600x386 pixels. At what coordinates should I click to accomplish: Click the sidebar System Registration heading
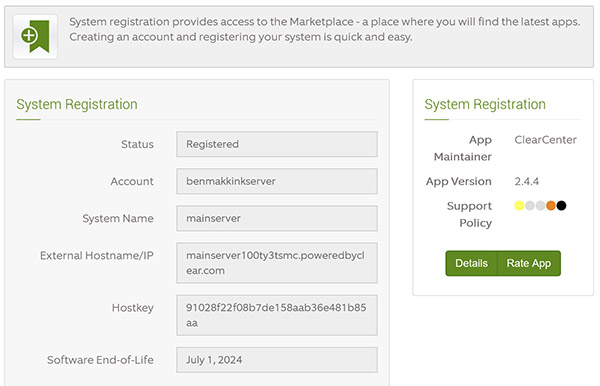(485, 104)
